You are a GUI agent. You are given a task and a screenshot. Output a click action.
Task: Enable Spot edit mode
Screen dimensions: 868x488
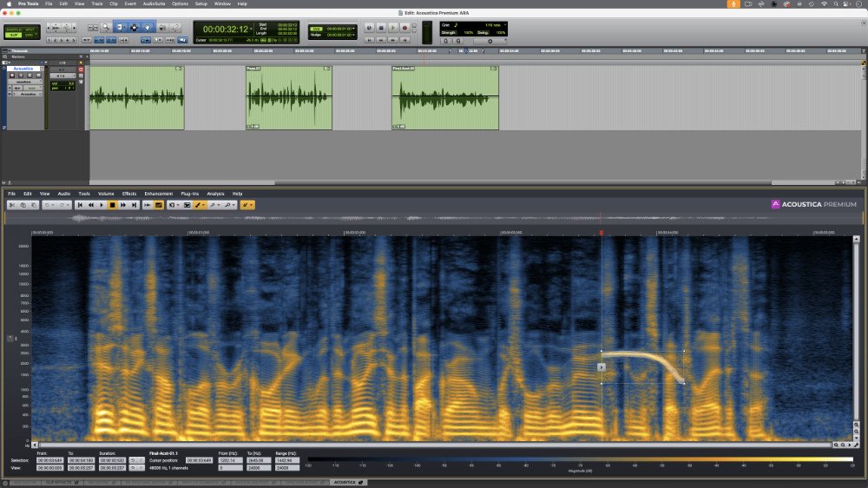point(30,30)
